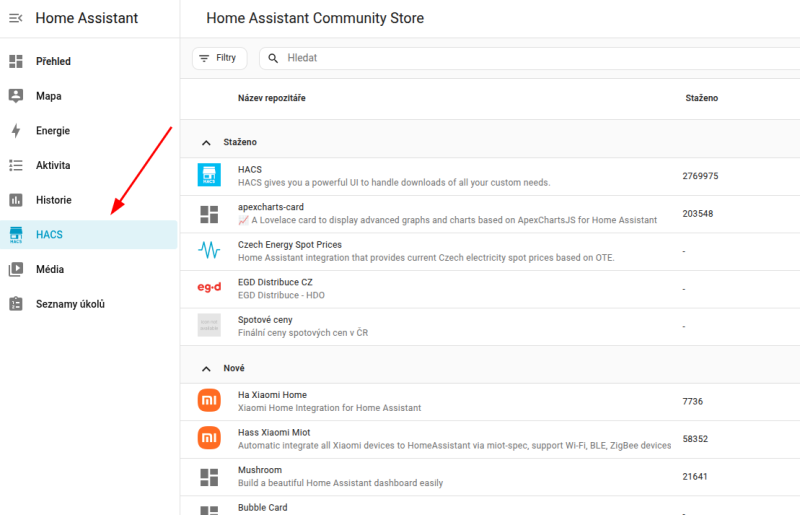800x515 pixels.
Task: Select the Aktivita list icon
Action: (x=16, y=165)
